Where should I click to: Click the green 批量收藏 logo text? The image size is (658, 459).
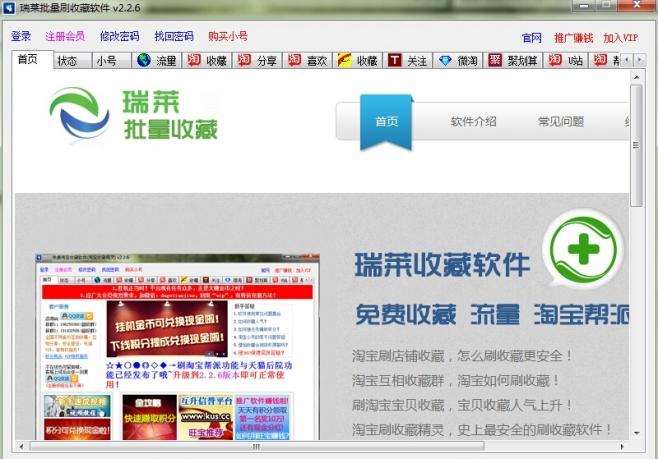171,129
